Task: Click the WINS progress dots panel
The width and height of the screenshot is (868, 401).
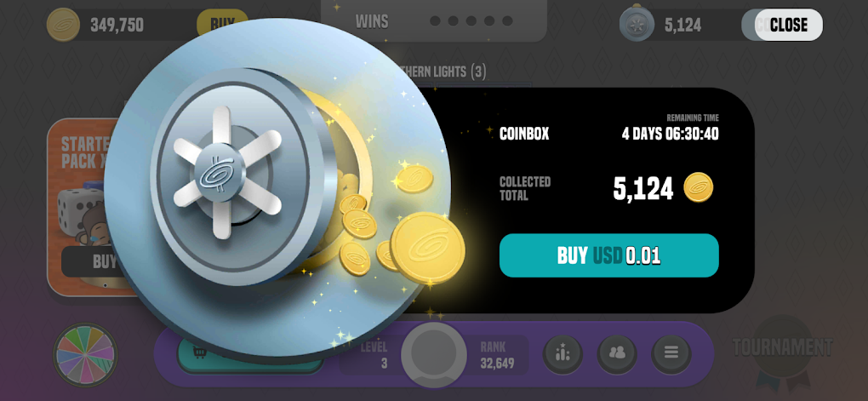Action: coord(434,21)
